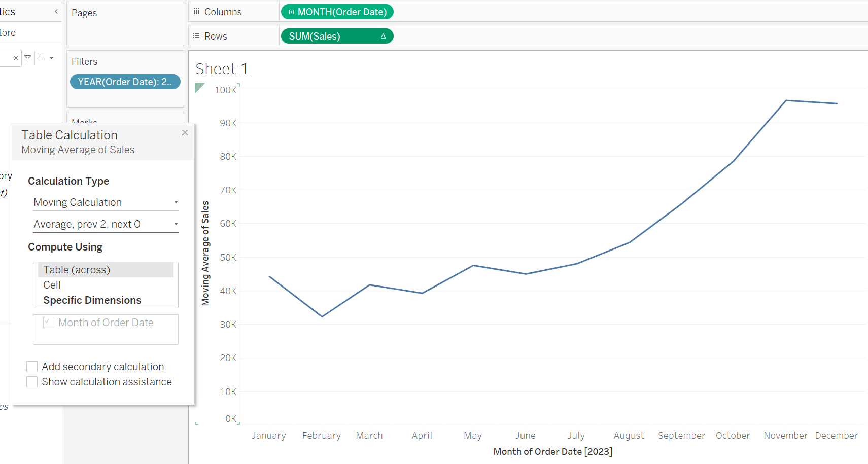Click the view-as-list grid icon in data pane
868x464 pixels.
(43, 58)
